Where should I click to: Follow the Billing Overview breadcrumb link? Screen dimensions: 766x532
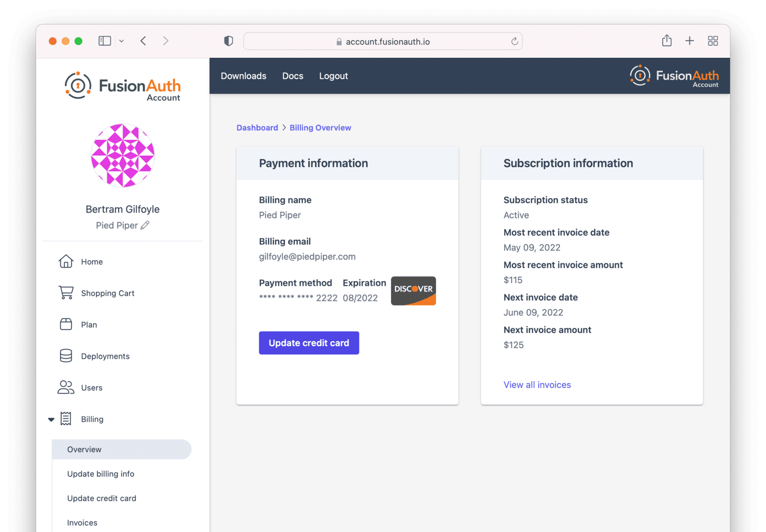tap(320, 128)
